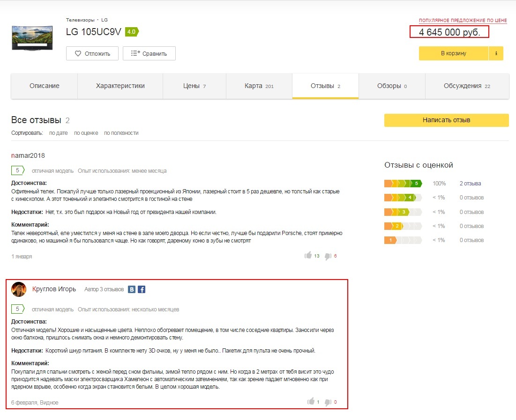This screenshot has width=516, height=420.
Task: Dislike Круглов Игорь's review with thumbs-down
Action: click(328, 402)
